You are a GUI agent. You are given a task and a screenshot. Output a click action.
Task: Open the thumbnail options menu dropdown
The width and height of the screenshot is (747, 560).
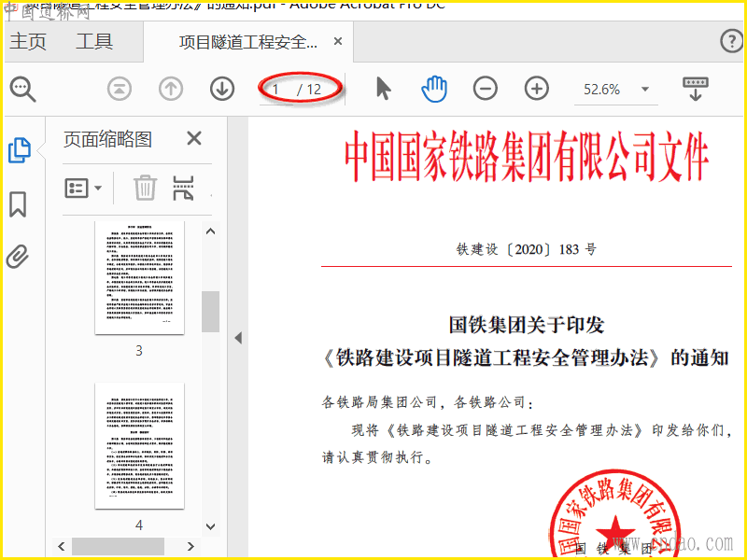coord(83,189)
